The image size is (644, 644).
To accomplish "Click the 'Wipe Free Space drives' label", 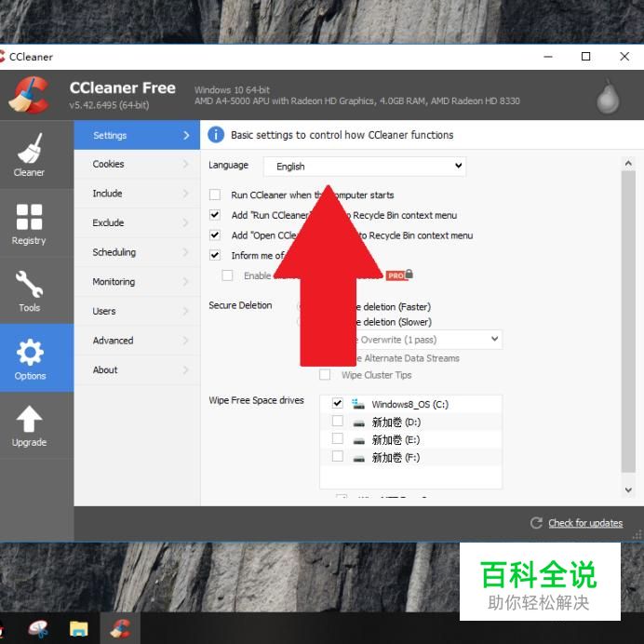I will pyautogui.click(x=256, y=400).
